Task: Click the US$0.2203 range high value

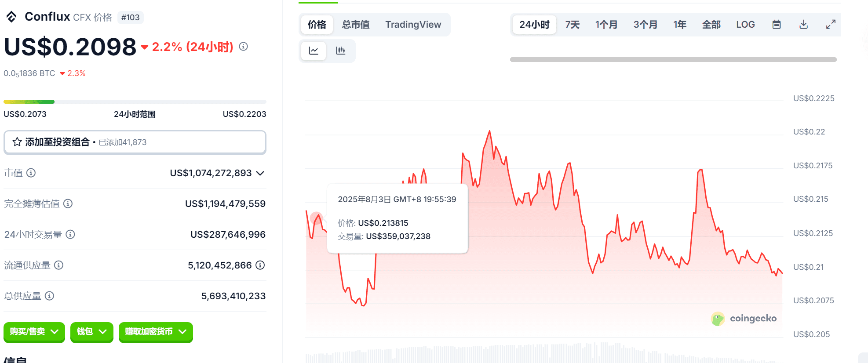Action: (244, 114)
